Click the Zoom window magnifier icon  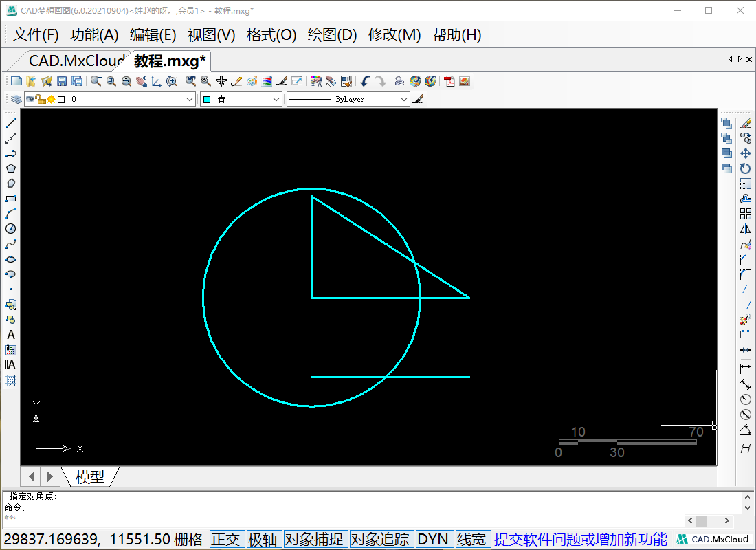click(x=111, y=81)
